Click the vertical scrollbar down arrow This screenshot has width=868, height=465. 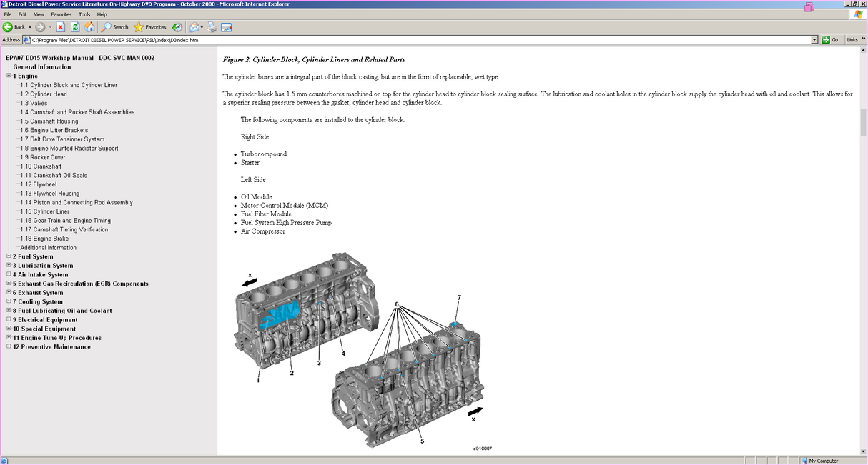pos(863,451)
